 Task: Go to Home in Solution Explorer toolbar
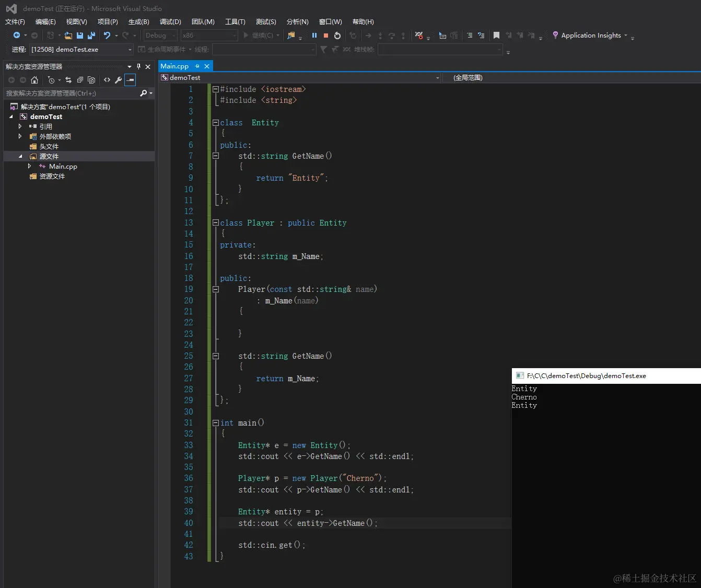(x=34, y=80)
